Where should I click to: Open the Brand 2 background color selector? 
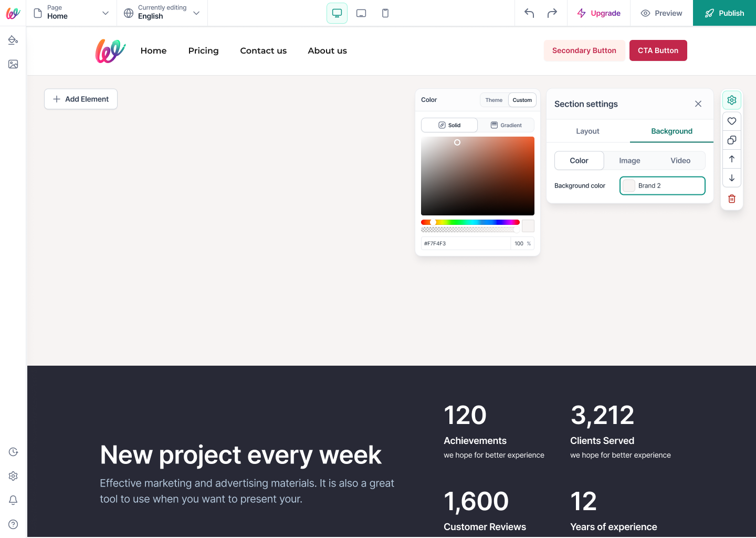663,185
